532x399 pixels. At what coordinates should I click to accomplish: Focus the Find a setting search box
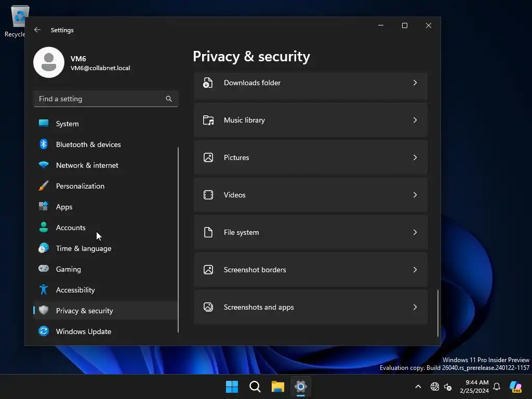[x=105, y=99]
